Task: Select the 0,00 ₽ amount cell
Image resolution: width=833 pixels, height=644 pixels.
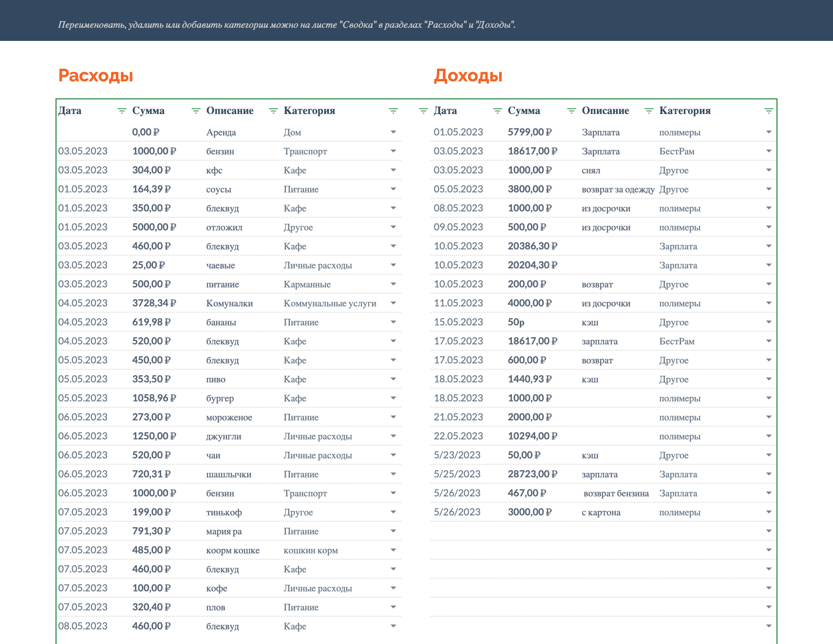Action: click(x=146, y=132)
